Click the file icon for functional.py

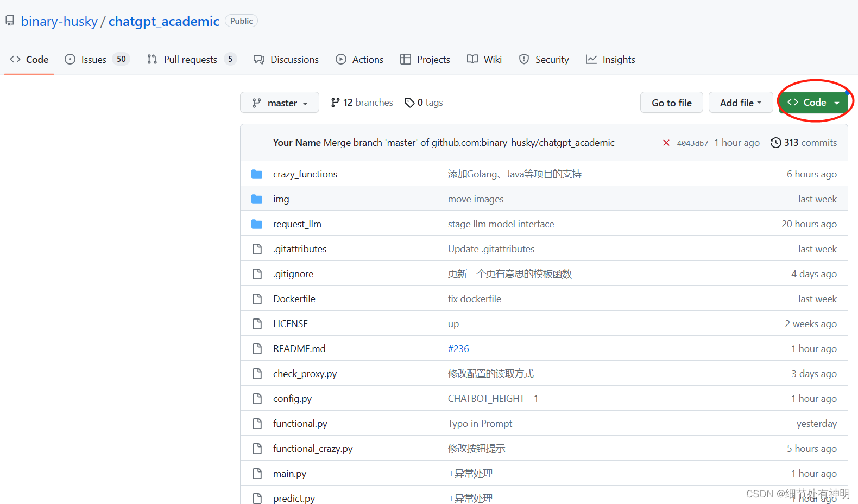click(x=257, y=424)
